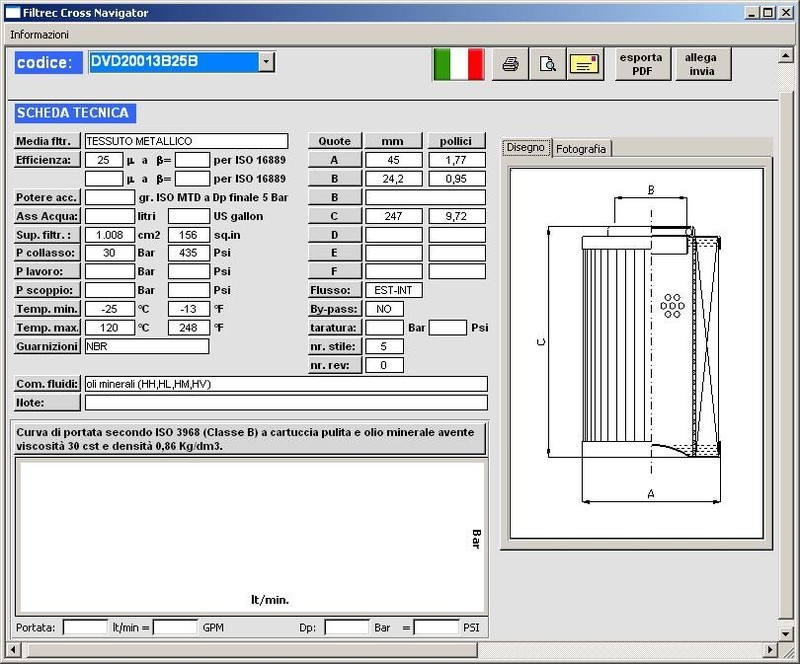Click the Italian flag language icon

click(x=458, y=64)
